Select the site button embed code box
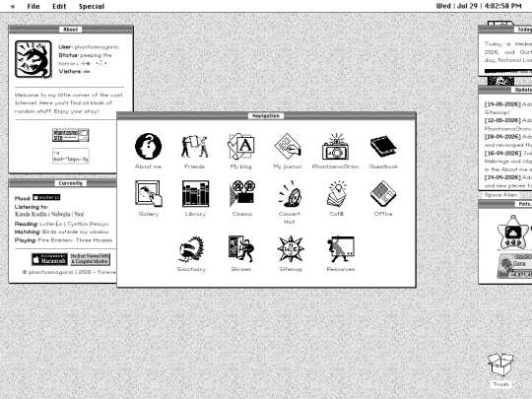The height and width of the screenshot is (399, 532). click(71, 156)
